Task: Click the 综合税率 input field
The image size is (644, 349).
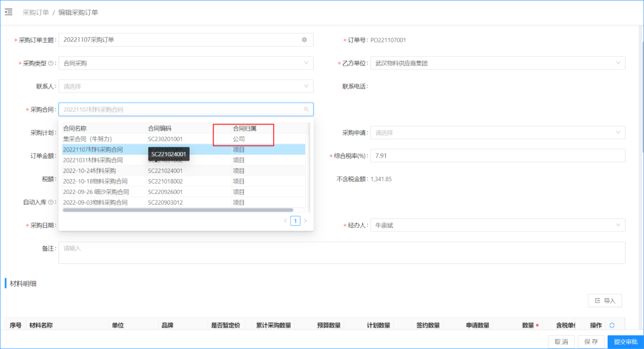Action: [498, 156]
